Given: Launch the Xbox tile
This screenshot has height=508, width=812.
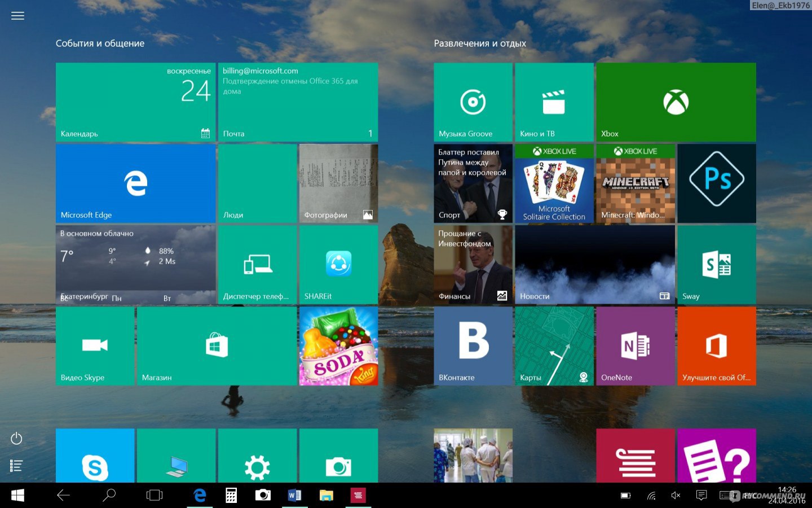Looking at the screenshot, I should coord(676,102).
